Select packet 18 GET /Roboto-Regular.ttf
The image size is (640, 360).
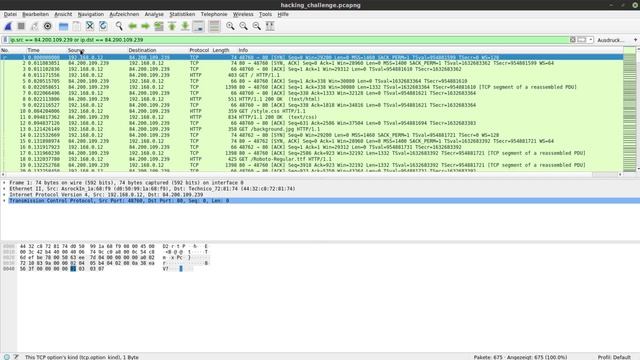[x=312, y=159]
